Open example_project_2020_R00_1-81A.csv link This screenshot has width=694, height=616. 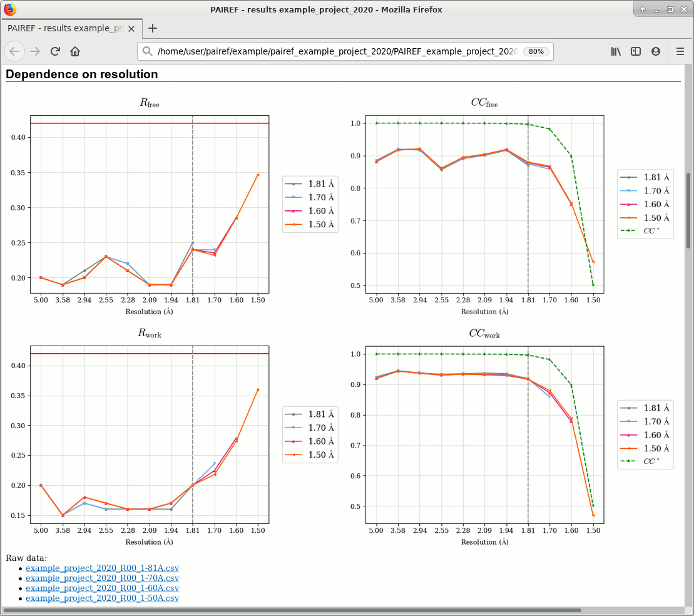[102, 568]
